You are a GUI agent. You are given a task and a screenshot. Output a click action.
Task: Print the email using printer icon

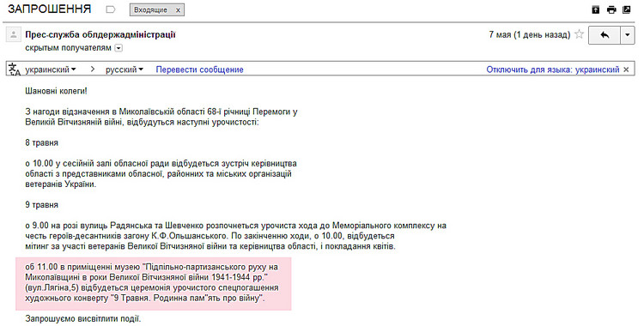[611, 9]
